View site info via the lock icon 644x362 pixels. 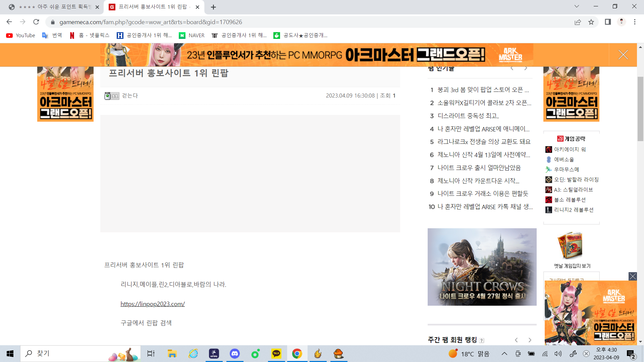[x=53, y=22]
